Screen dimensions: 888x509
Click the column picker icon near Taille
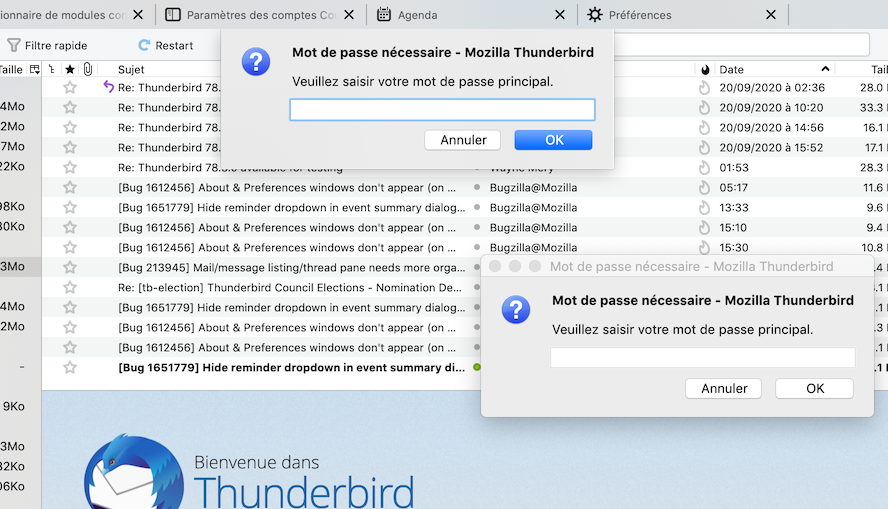click(x=35, y=69)
